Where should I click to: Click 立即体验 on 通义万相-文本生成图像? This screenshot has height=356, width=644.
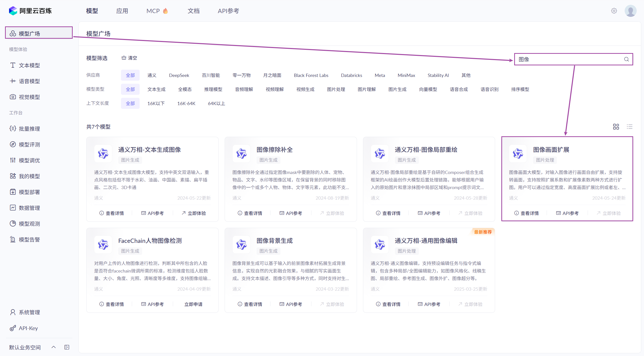tap(194, 213)
